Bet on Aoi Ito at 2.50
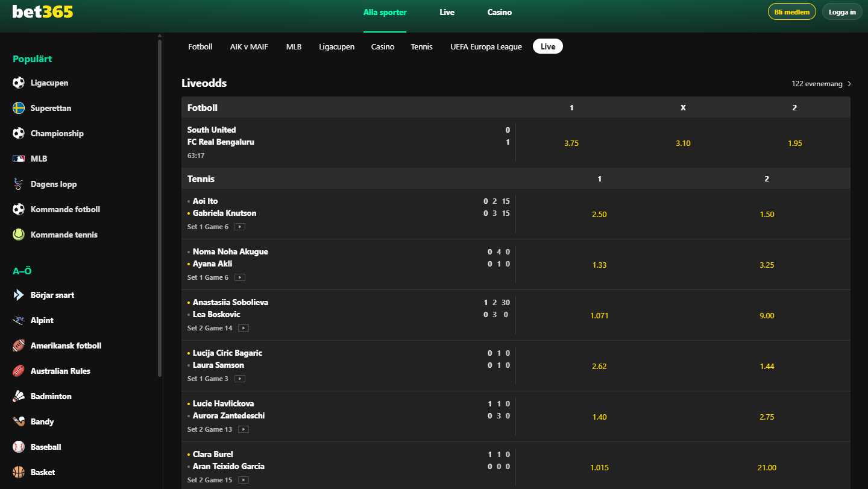868x489 pixels. 599,215
